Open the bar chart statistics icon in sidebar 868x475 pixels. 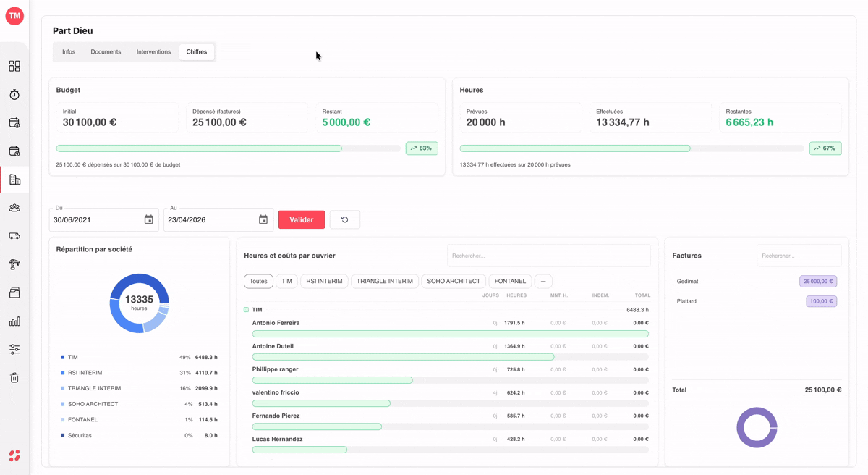(14, 321)
